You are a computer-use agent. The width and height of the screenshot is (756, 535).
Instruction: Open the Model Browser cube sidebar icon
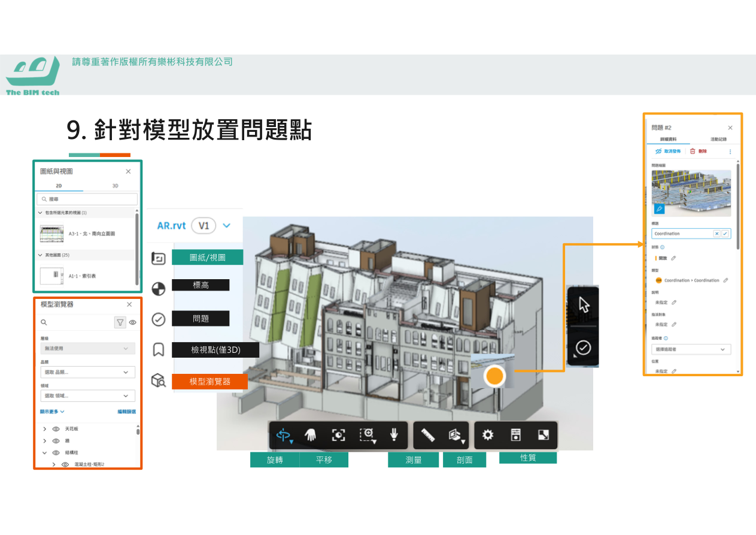click(159, 380)
